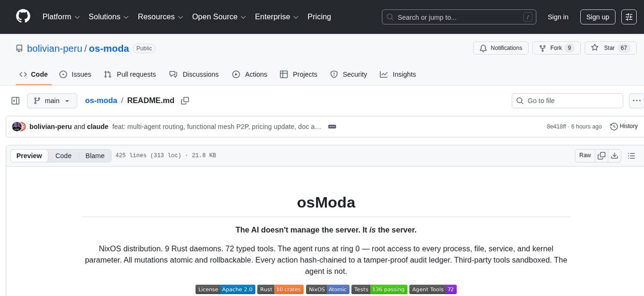Open the side panel file tree
Image resolution: width=644 pixels, height=296 pixels.
15,100
